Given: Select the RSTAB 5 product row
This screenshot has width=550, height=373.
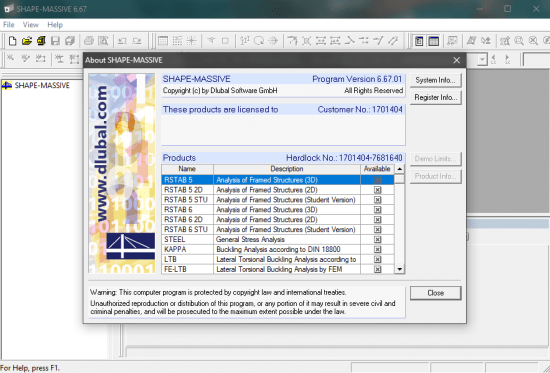Looking at the screenshot, I should click(278, 180).
